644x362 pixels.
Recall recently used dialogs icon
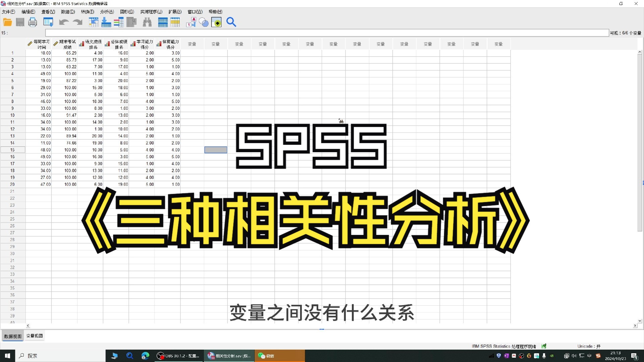[x=48, y=22]
